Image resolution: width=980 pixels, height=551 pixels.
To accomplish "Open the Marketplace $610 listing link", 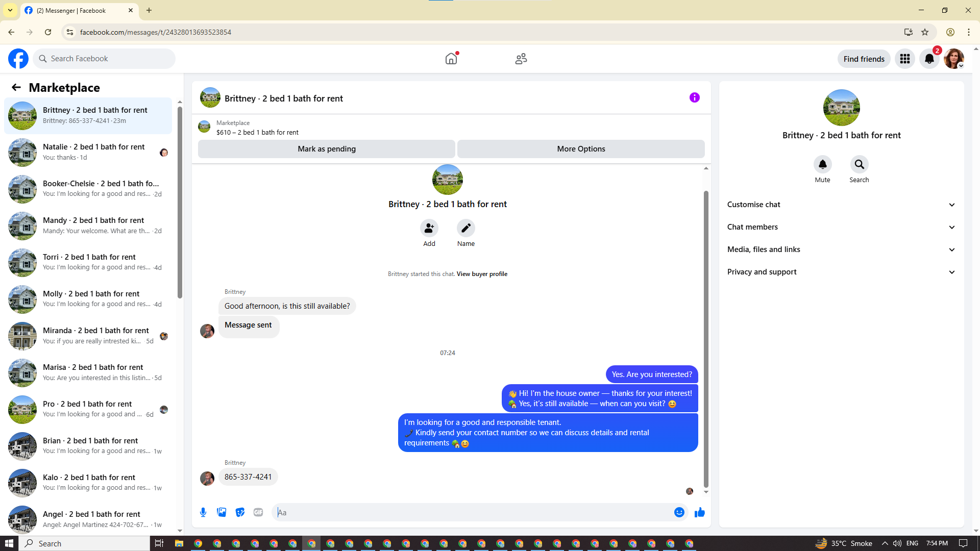I will pyautogui.click(x=257, y=132).
